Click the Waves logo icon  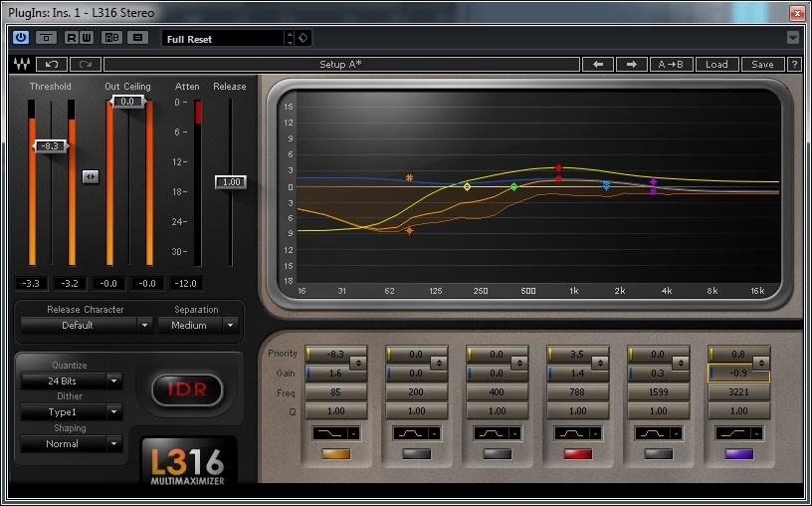(x=21, y=65)
